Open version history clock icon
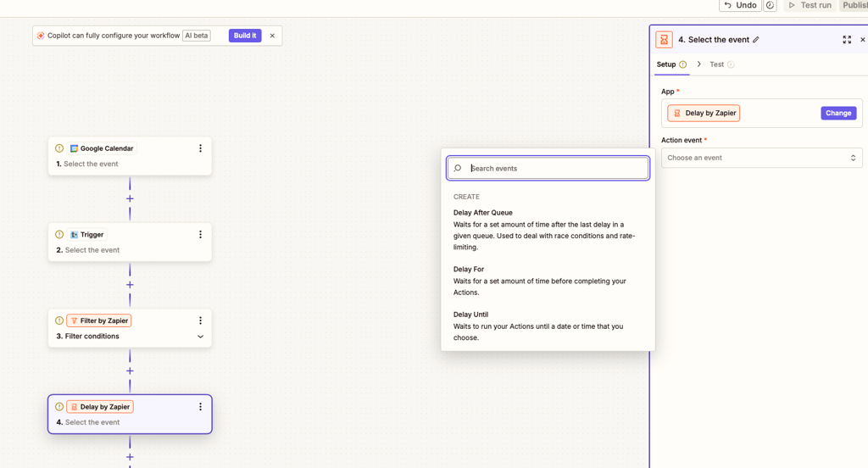This screenshot has width=868, height=468. [x=770, y=5]
